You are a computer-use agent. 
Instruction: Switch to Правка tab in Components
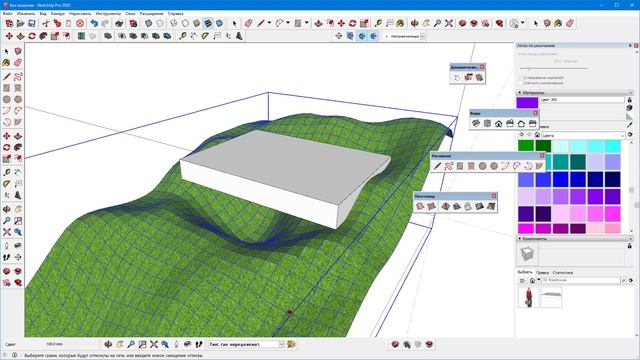coord(542,272)
